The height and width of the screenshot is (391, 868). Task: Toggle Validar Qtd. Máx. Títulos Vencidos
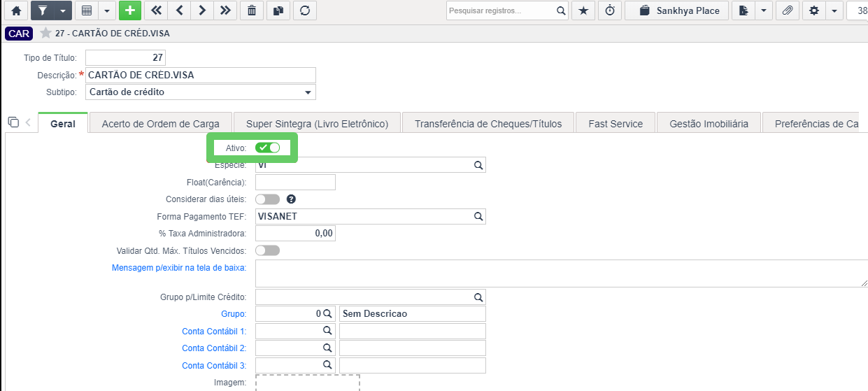pos(267,250)
